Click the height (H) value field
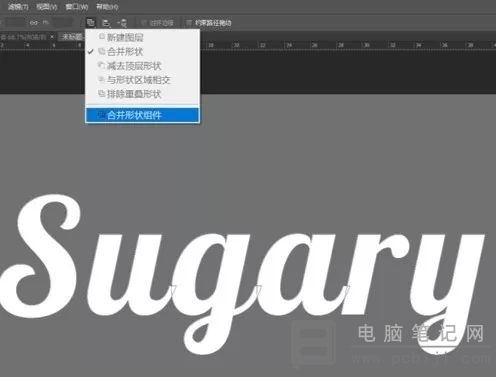 coord(63,23)
